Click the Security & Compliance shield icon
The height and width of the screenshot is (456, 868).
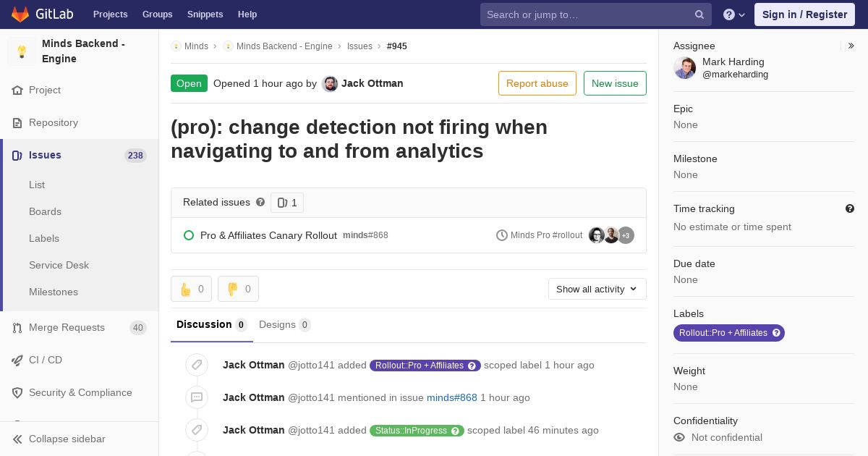point(17,393)
